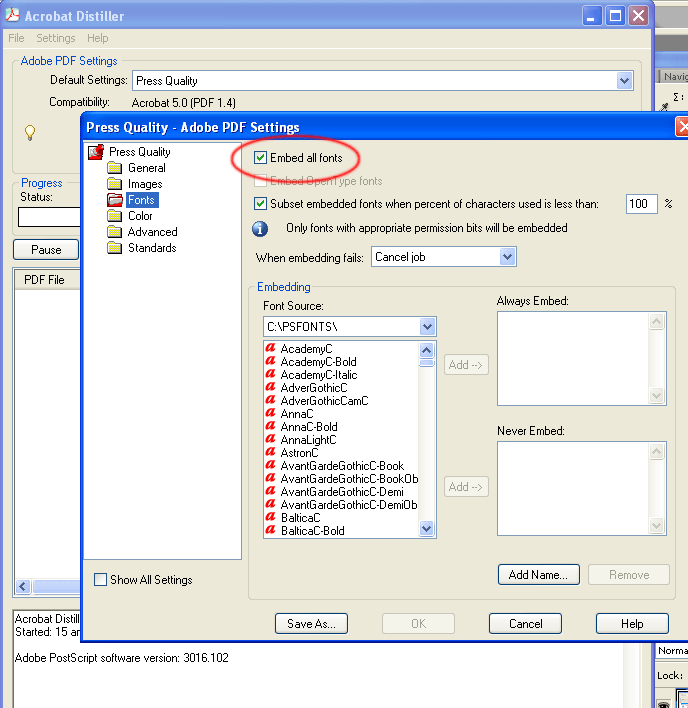Click the font icon beside AnnaC

(270, 413)
